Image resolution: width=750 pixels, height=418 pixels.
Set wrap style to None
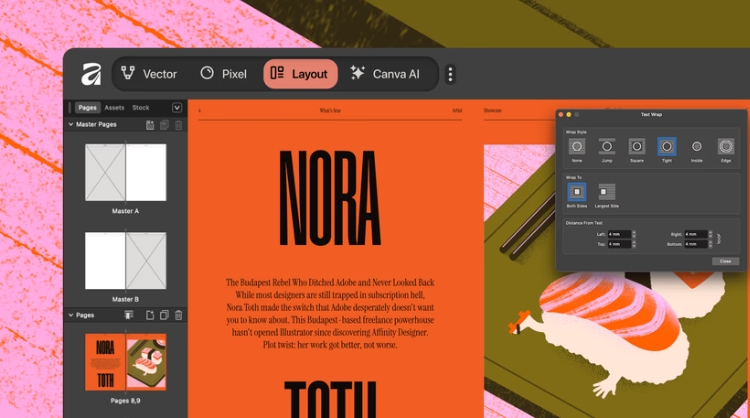click(577, 146)
